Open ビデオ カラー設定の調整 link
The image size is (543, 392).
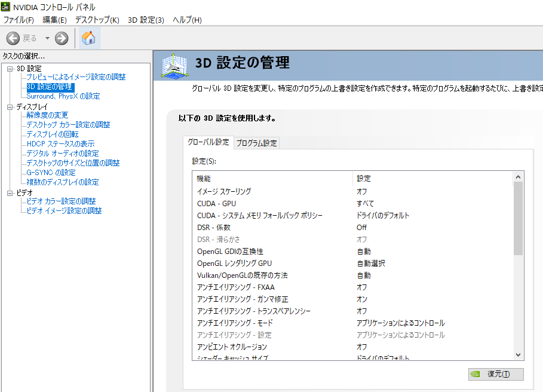pos(62,201)
